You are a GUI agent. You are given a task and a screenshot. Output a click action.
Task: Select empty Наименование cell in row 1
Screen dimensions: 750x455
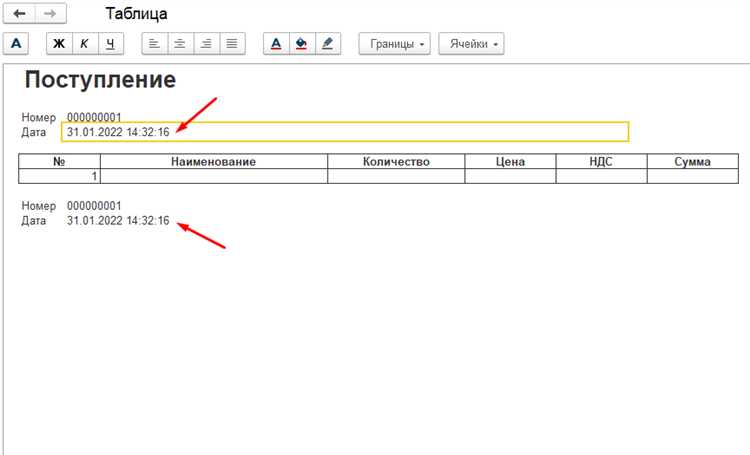point(214,176)
